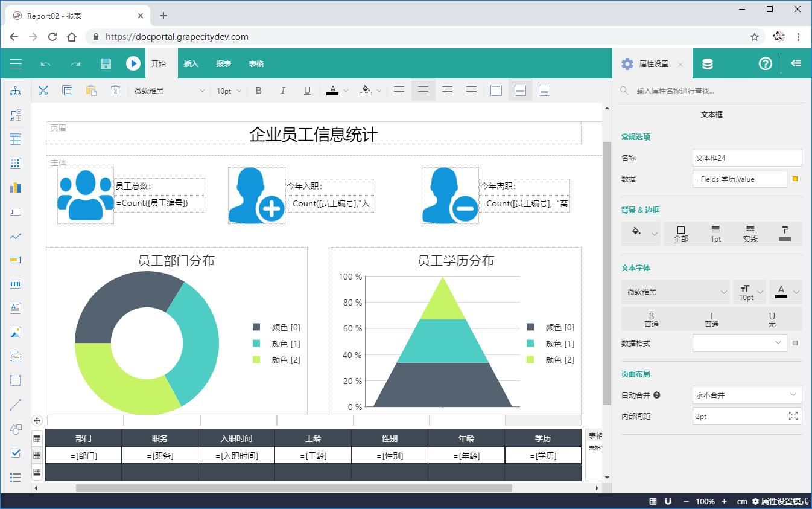Click the 实线 border style button
This screenshot has height=509, width=812.
pyautogui.click(x=750, y=234)
